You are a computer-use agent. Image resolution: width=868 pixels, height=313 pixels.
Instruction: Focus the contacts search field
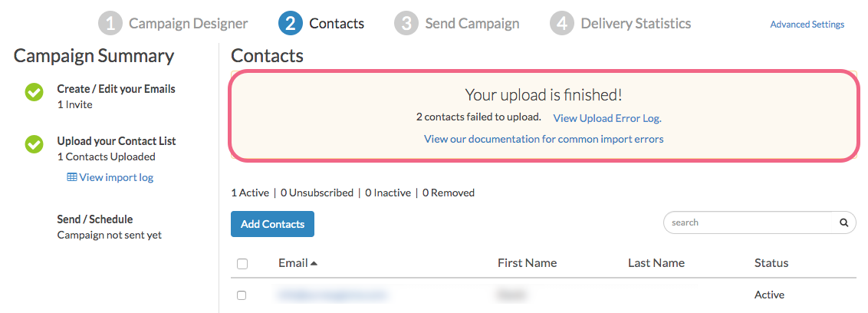click(x=748, y=222)
